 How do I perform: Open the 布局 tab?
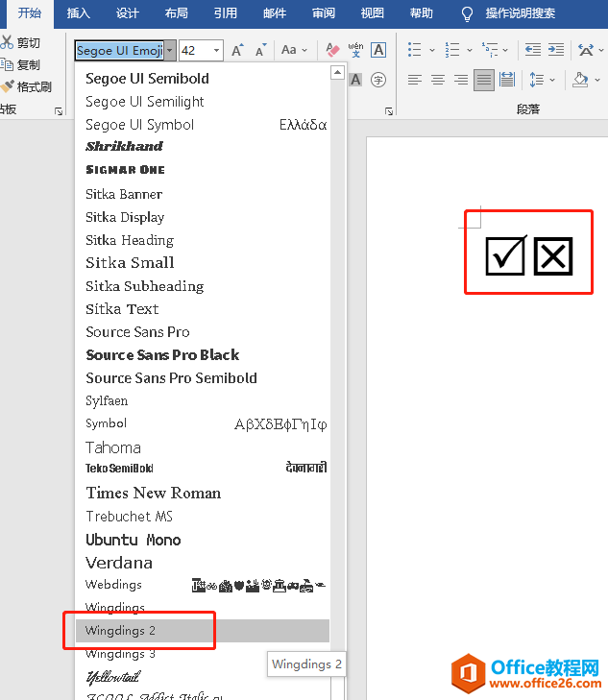(176, 13)
